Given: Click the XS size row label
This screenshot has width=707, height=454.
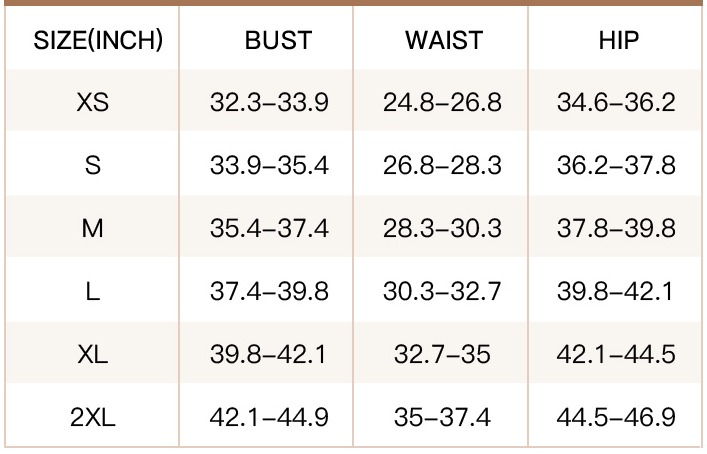Looking at the screenshot, I should point(92,102).
